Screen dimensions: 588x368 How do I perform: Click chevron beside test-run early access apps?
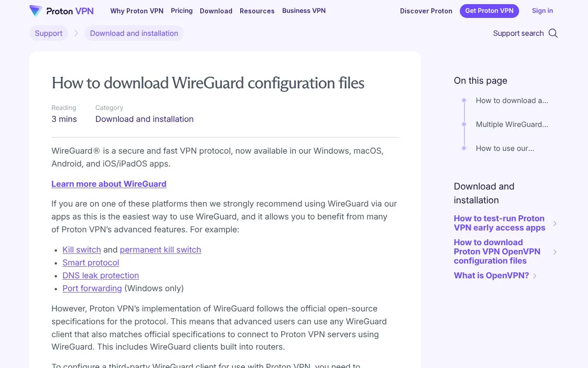555,223
